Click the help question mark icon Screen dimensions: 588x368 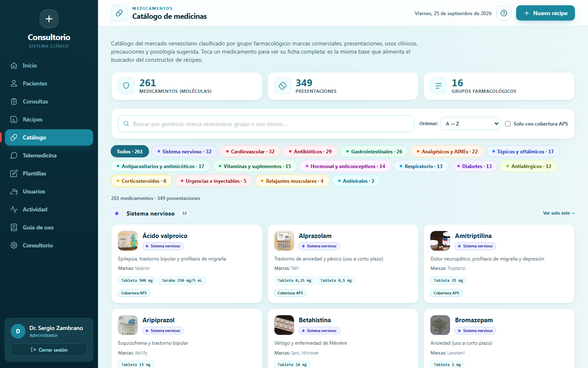[504, 13]
